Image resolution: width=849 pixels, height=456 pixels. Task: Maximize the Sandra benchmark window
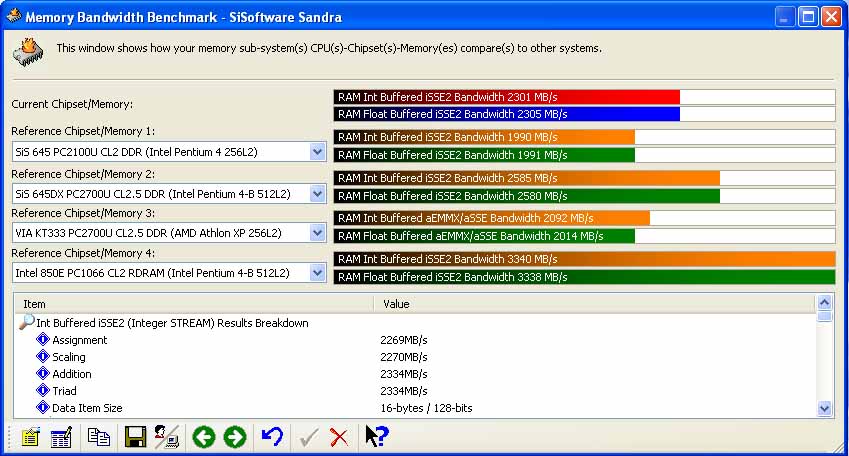click(808, 17)
